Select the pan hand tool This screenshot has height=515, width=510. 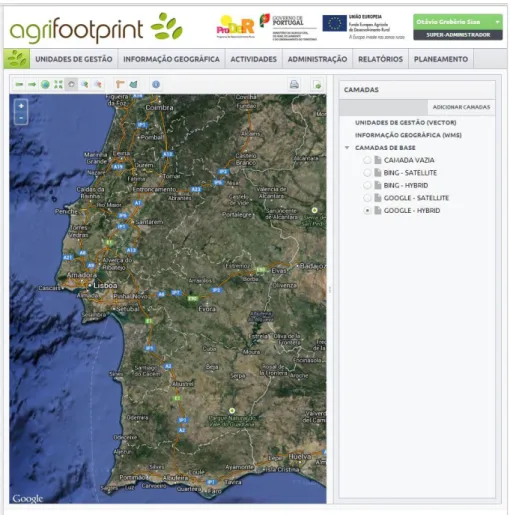71,85
